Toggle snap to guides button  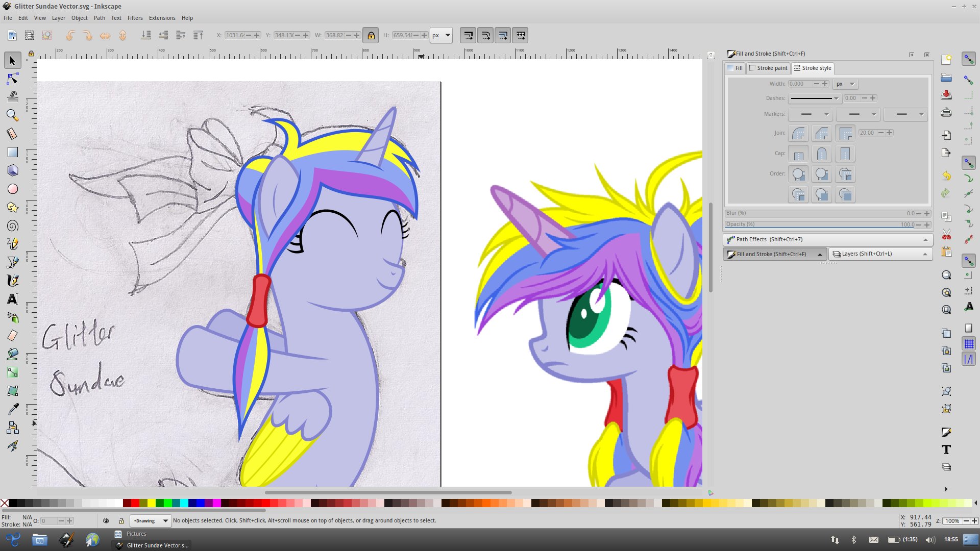pyautogui.click(x=968, y=359)
